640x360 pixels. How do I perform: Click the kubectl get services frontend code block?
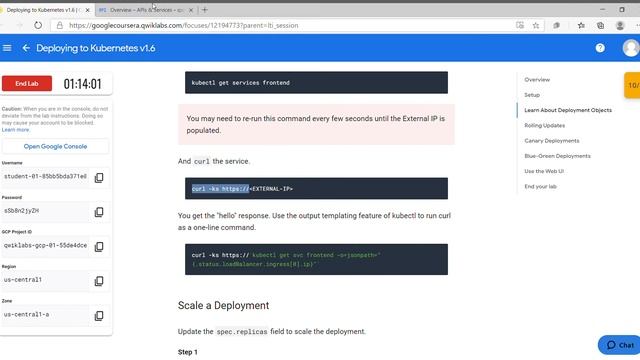click(316, 82)
